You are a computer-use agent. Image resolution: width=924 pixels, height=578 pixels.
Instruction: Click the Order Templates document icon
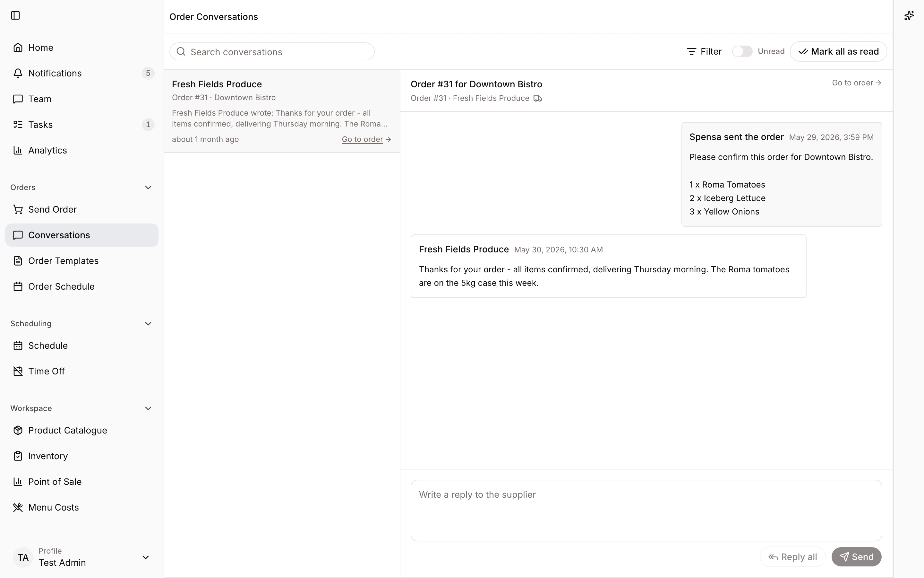(18, 261)
